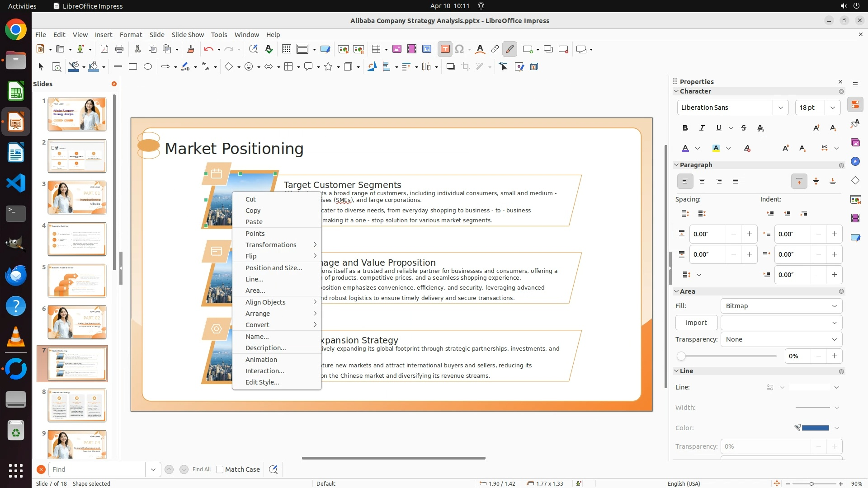The height and width of the screenshot is (488, 868).
Task: Open the font size dropdown
Action: tap(832, 108)
